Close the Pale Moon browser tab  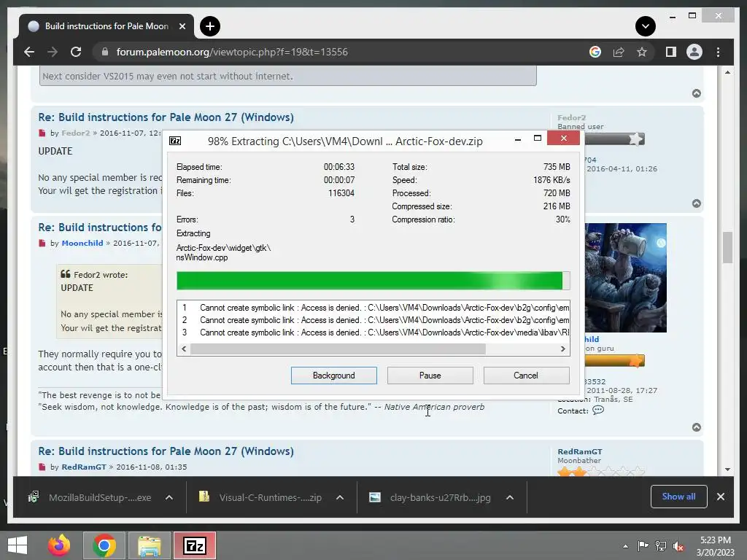[182, 26]
